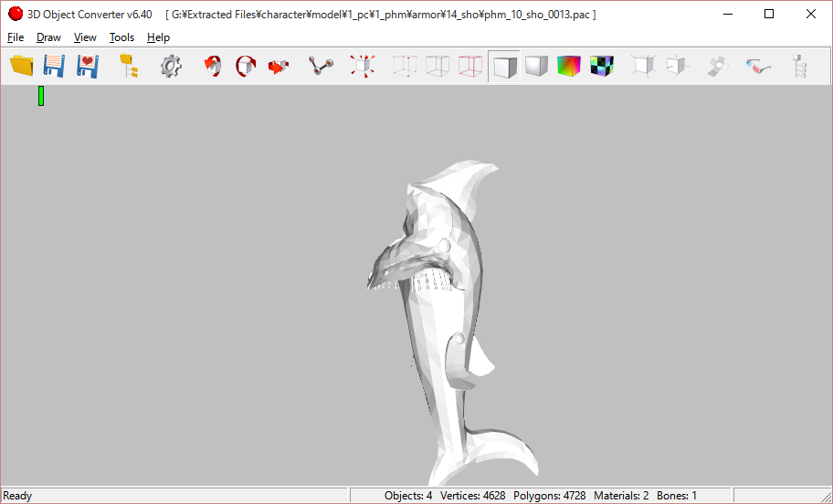Viewport: 833px width, 504px height.
Task: Click the 3D anaglyph glasses icon
Action: click(x=757, y=66)
